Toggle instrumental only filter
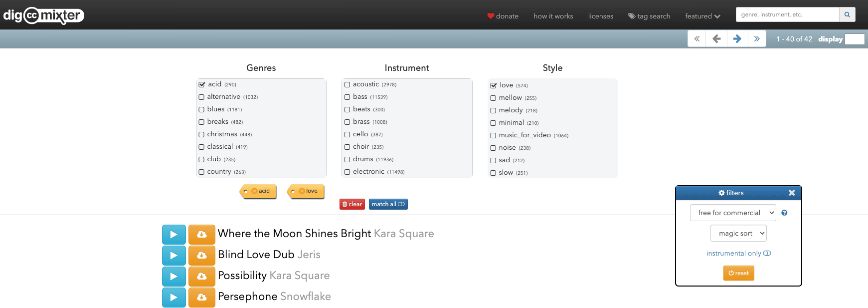The width and height of the screenshot is (868, 308). 738,253
